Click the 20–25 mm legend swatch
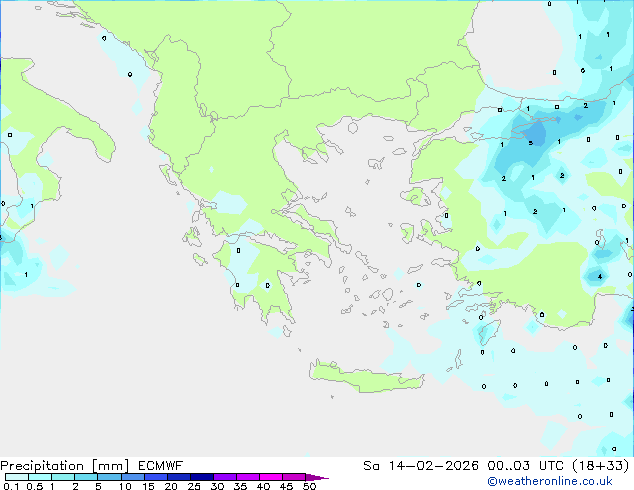 [179, 477]
